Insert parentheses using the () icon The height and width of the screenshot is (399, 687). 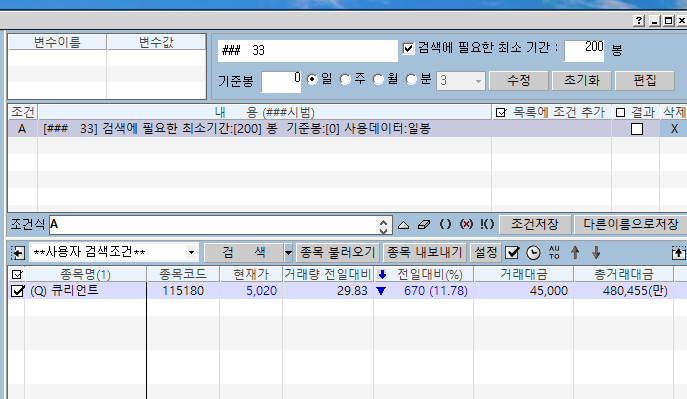445,224
